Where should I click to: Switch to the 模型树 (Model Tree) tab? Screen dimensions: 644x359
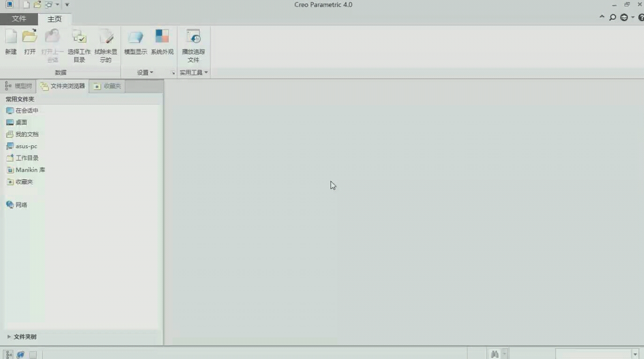[19, 86]
